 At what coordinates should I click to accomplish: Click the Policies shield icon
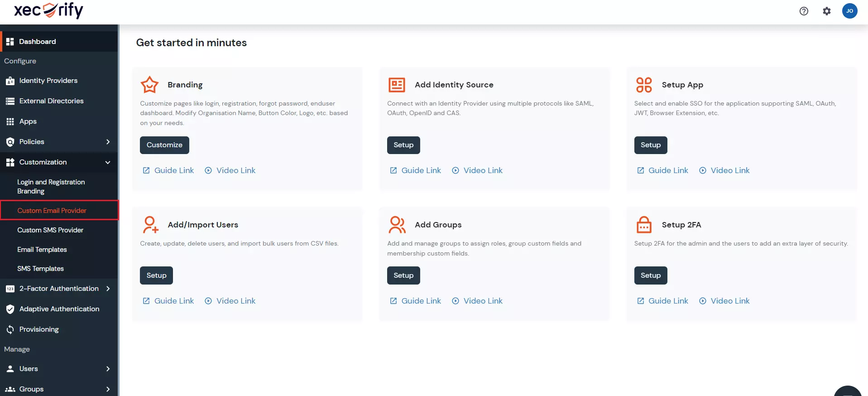pos(10,142)
